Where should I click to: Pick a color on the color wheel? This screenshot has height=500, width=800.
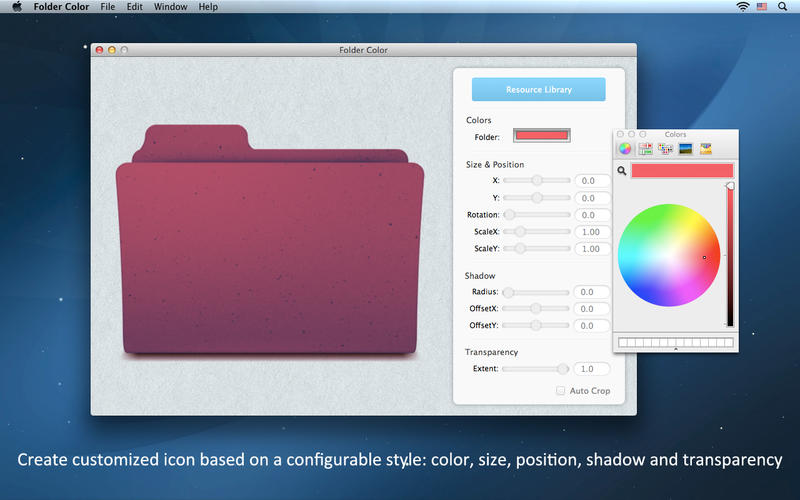(x=669, y=255)
